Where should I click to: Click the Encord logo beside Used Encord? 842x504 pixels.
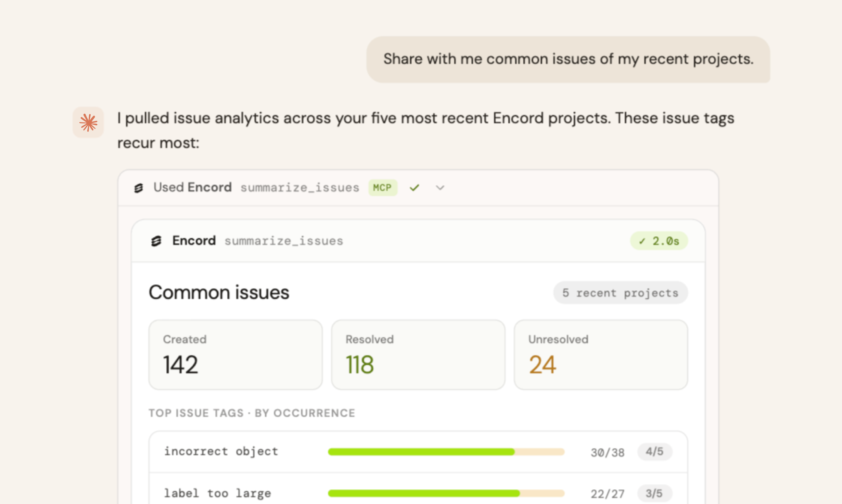pos(139,188)
